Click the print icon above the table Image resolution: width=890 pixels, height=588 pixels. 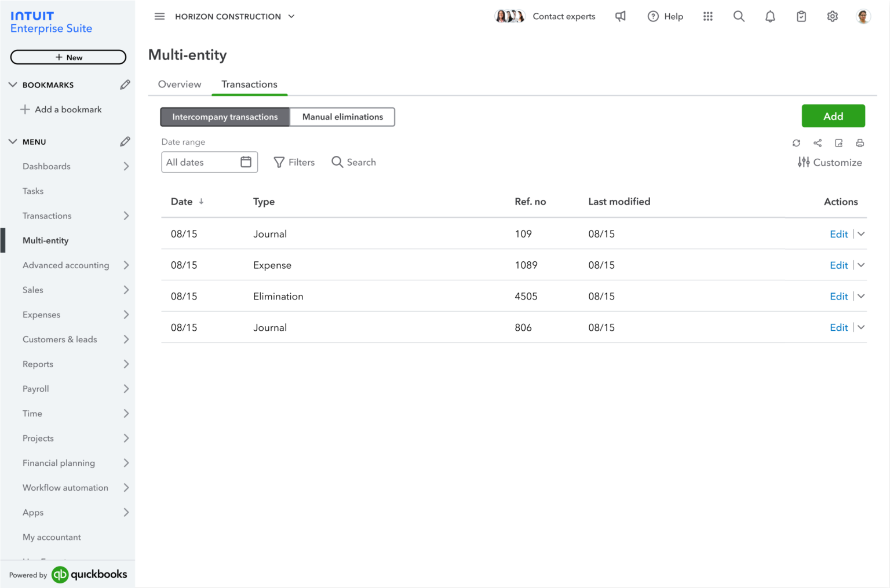pos(860,143)
